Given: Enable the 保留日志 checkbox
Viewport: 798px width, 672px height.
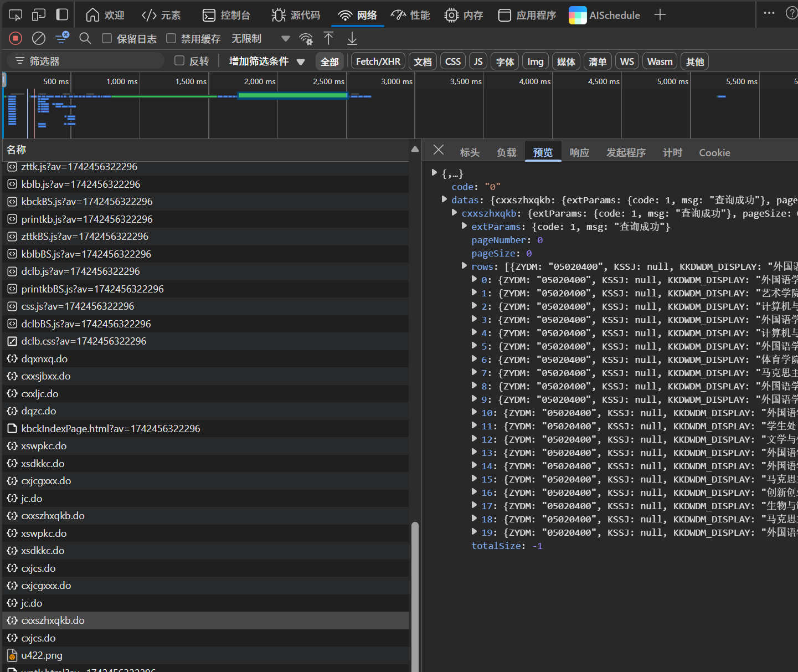Looking at the screenshot, I should (107, 38).
